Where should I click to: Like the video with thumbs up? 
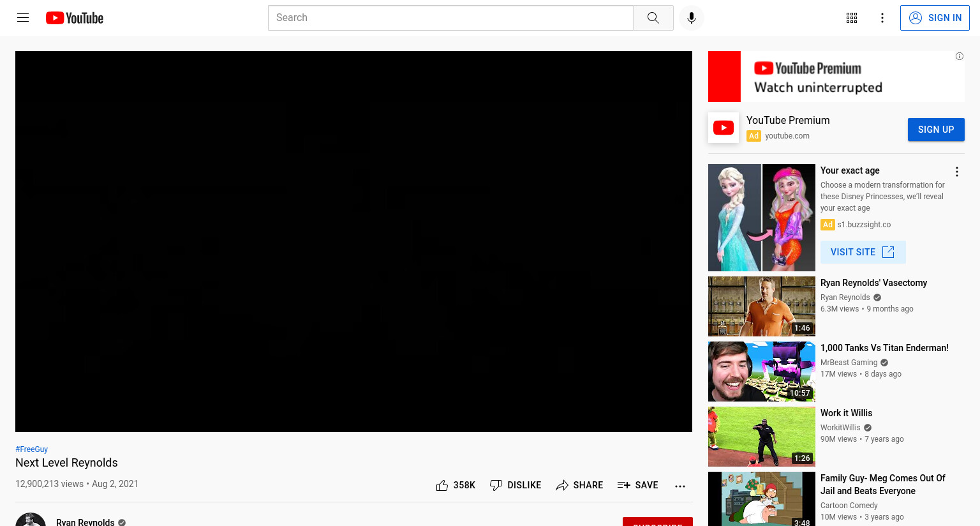click(x=456, y=485)
